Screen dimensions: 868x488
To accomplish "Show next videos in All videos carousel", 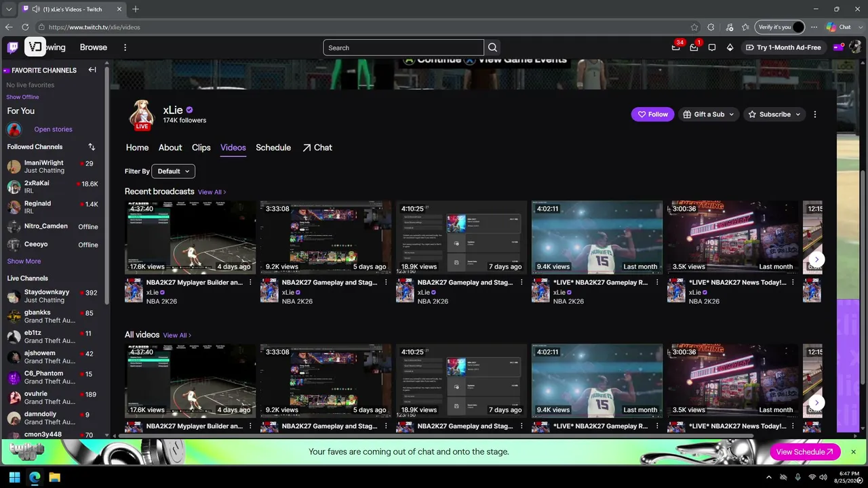I will pos(817,403).
